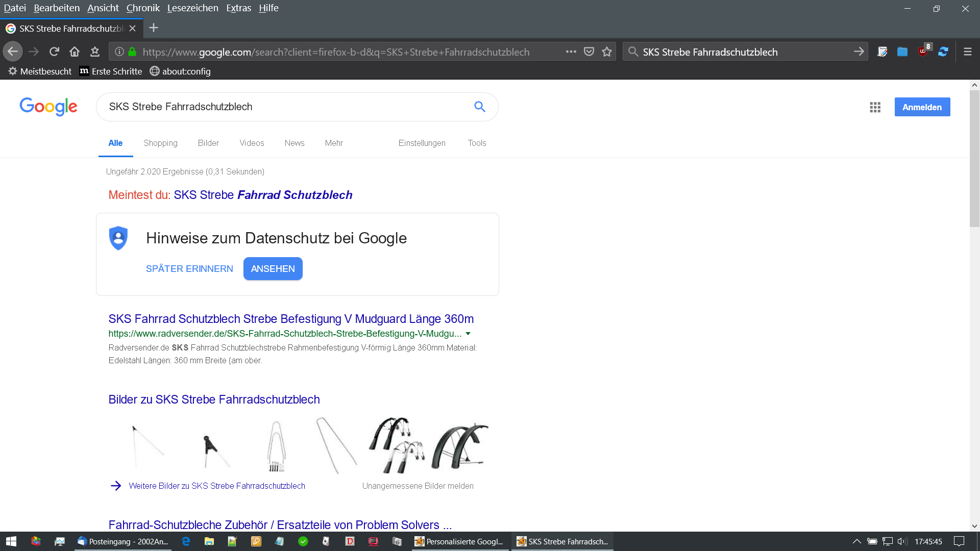This screenshot has width=980, height=551.
Task: Switch to the Shopping results tab
Action: 160,143
